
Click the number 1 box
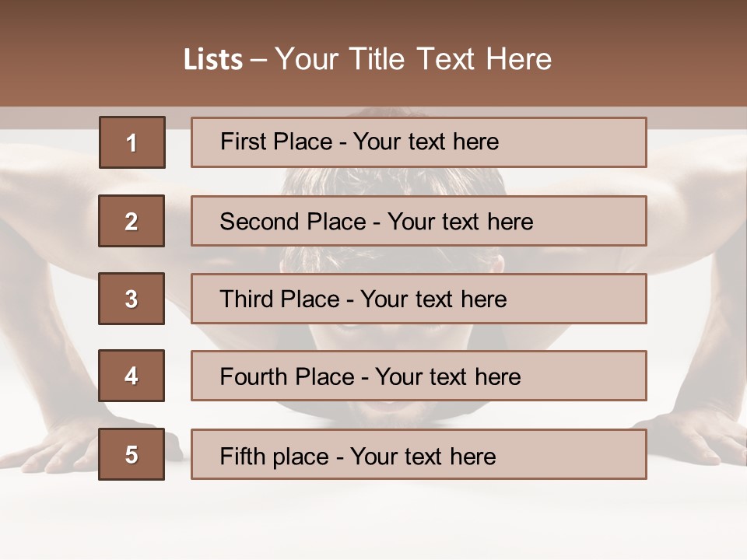132,142
